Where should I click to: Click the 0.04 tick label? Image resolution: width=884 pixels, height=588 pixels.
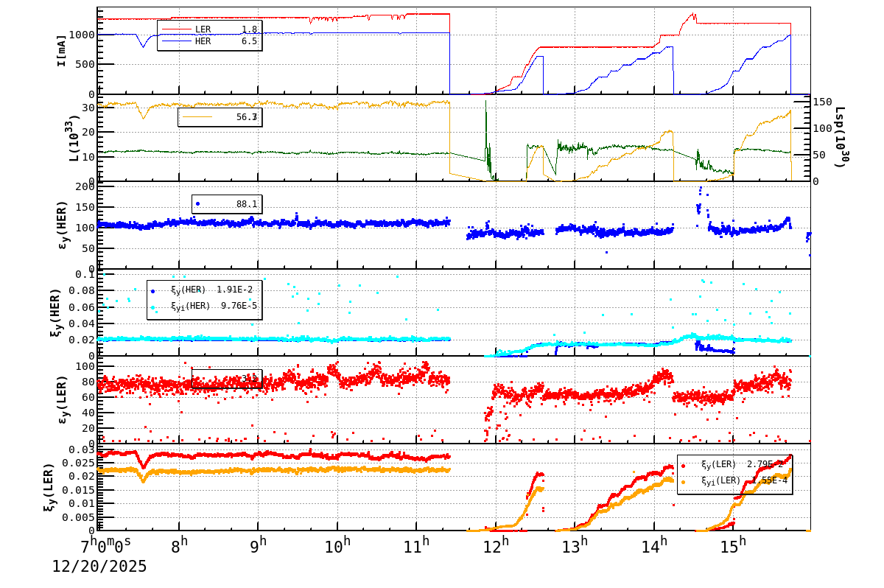83,323
